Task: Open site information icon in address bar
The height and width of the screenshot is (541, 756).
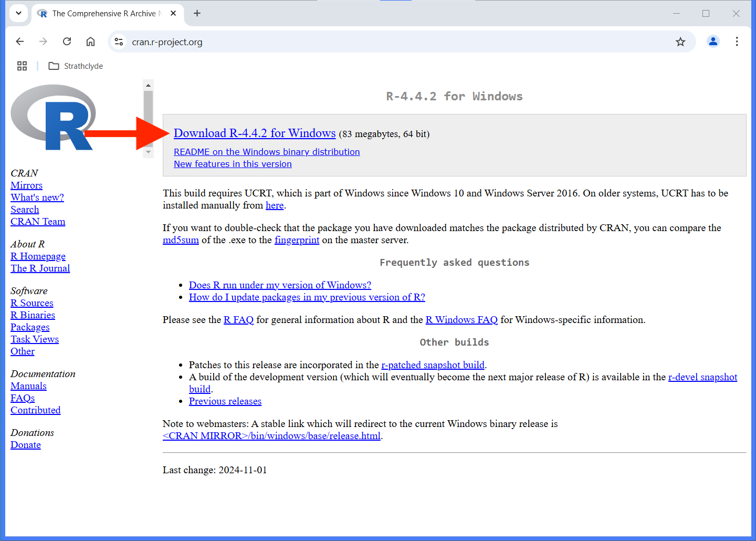Action: point(119,41)
